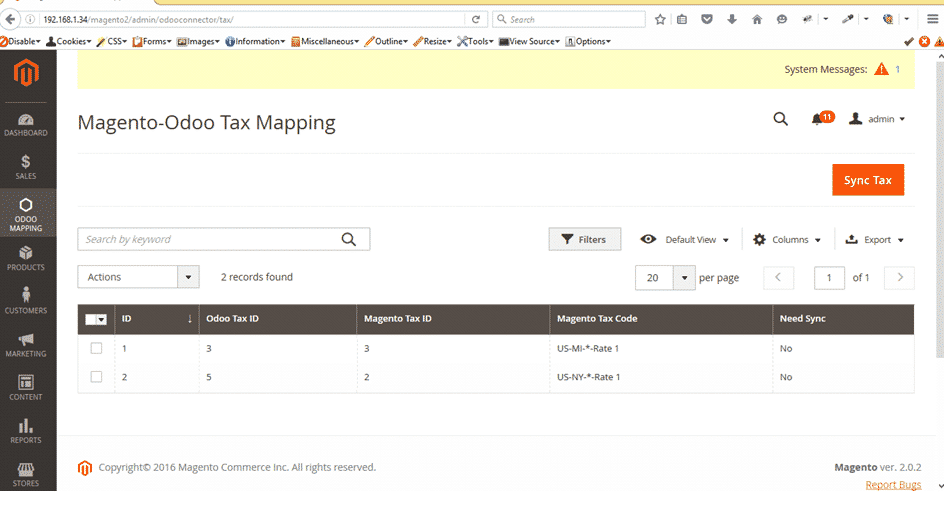This screenshot has width=944, height=506.
Task: Open the Content sidebar menu
Action: point(26,388)
